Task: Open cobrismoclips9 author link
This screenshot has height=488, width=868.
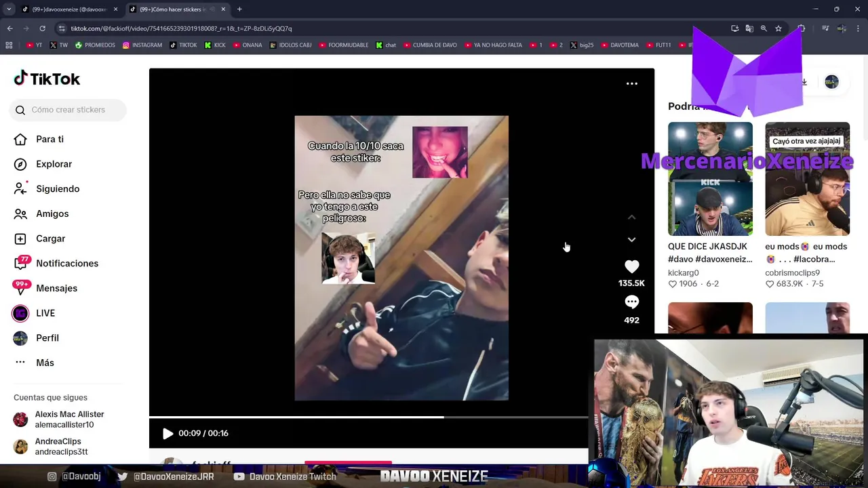Action: click(x=792, y=272)
